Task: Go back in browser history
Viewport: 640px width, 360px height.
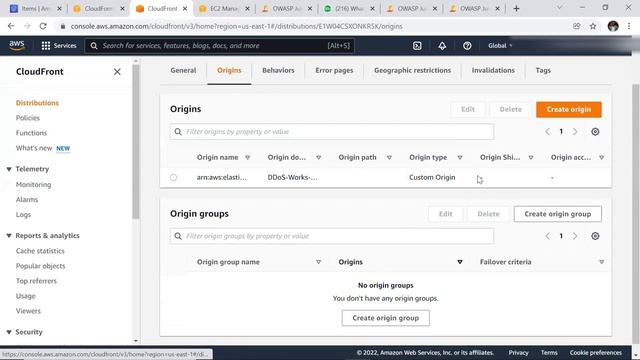Action: point(11,26)
